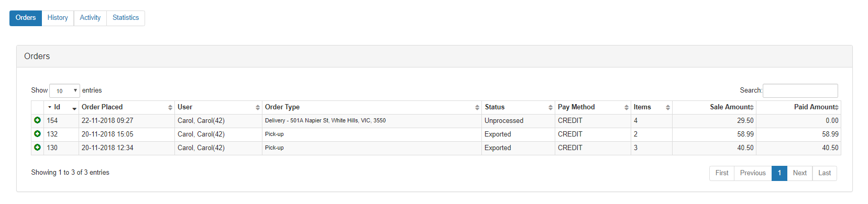Go to the Statistics tab
The image size is (868, 204).
126,18
